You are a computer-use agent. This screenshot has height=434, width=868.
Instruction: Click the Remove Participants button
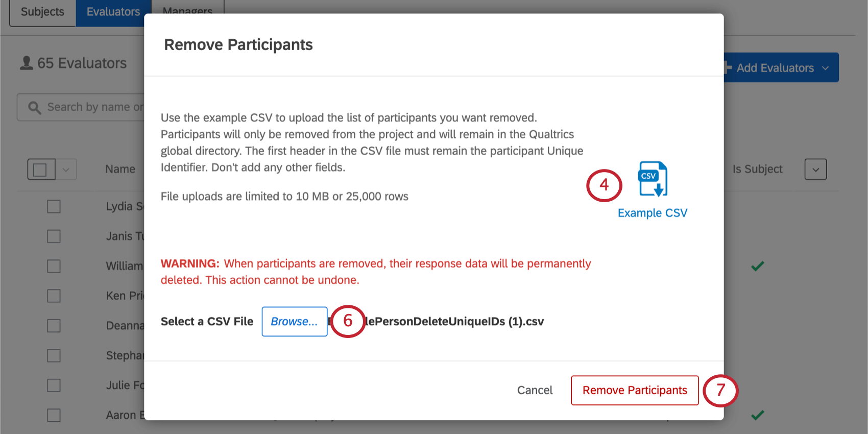pos(634,390)
